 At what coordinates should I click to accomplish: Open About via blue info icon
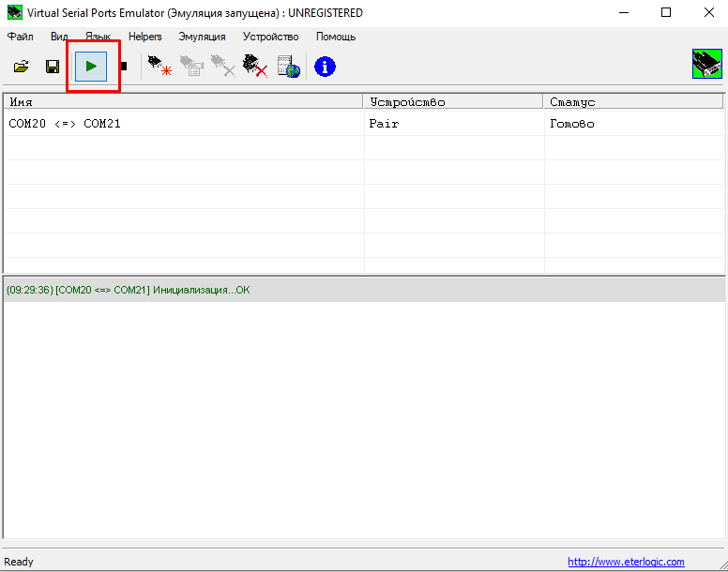(325, 67)
